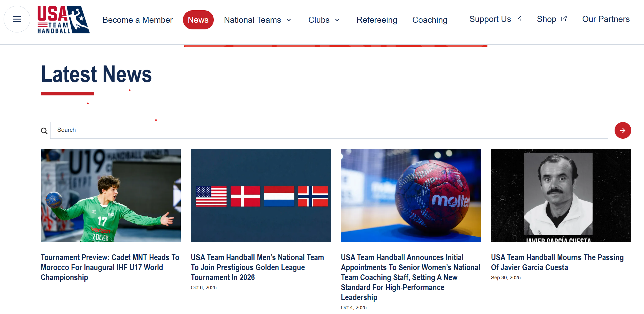The width and height of the screenshot is (644, 314).
Task: Click the magnifying glass search icon
Action: (44, 131)
